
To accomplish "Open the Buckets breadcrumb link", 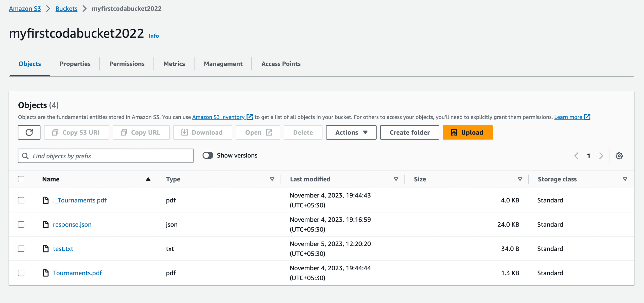I will pyautogui.click(x=66, y=9).
